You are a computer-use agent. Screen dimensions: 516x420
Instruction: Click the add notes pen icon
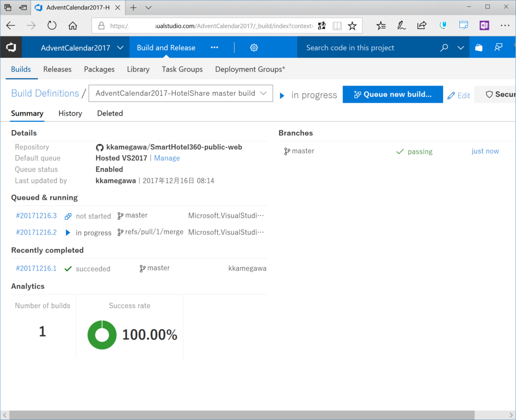pyautogui.click(x=401, y=25)
